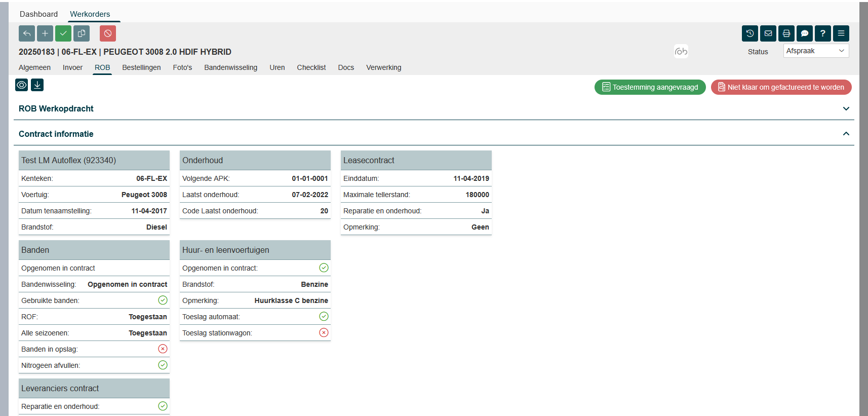Toggle the Banden in opslag status
Screen dimensions: 868x416
pos(163,349)
